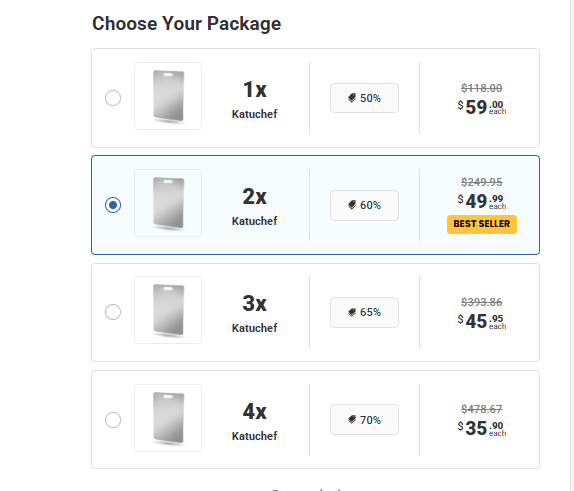Click the $59.00 each price
The width and height of the screenshot is (574, 491).
482,107
